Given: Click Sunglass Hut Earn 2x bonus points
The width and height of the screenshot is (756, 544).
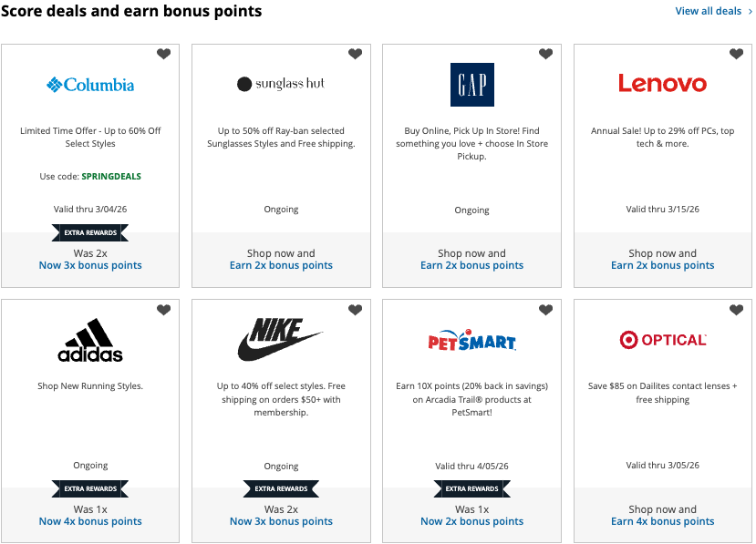Looking at the screenshot, I should pyautogui.click(x=281, y=265).
